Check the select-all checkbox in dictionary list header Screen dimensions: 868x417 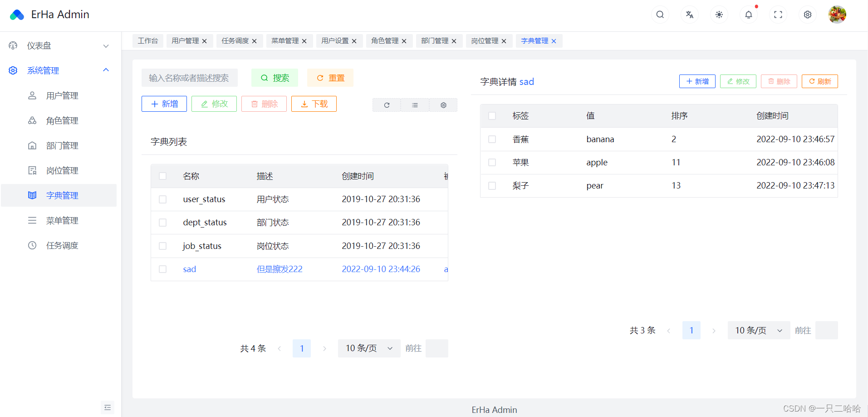click(x=163, y=176)
